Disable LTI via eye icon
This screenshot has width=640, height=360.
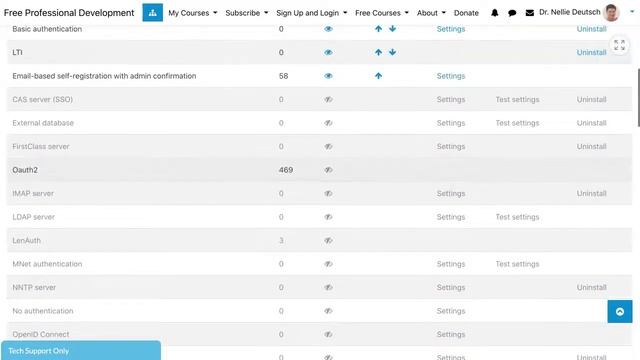pyautogui.click(x=328, y=52)
